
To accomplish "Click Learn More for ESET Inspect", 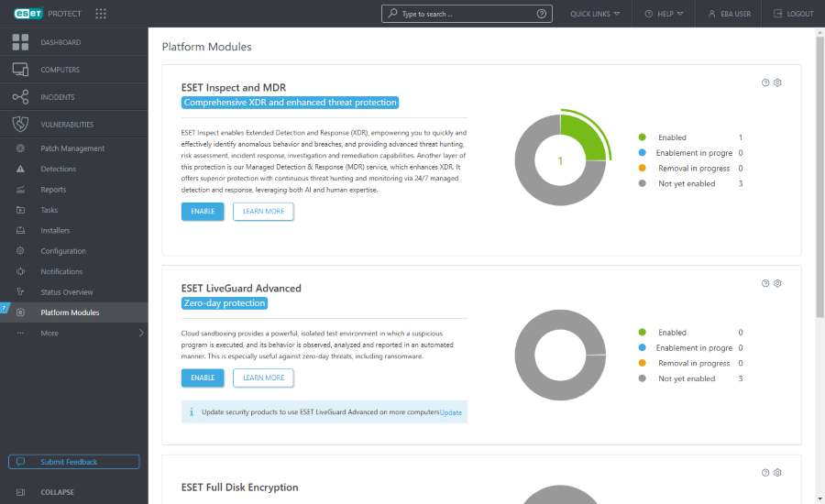I will [264, 212].
